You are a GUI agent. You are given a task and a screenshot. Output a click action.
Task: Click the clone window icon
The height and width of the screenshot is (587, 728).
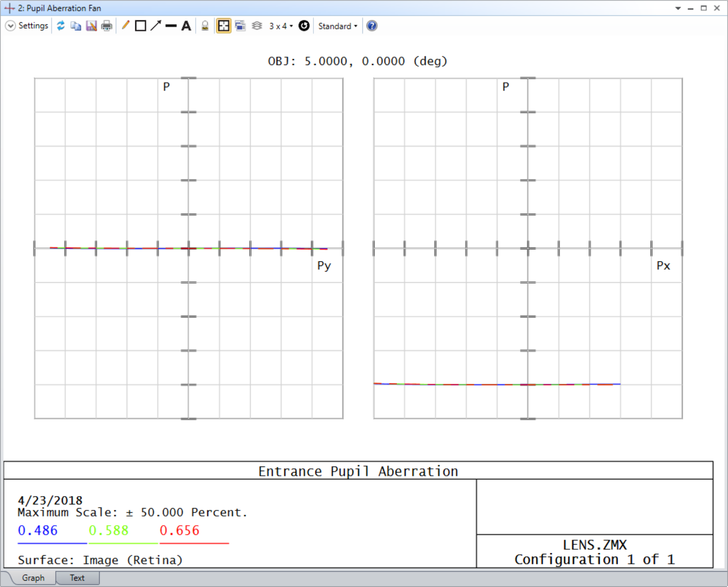[240, 26]
